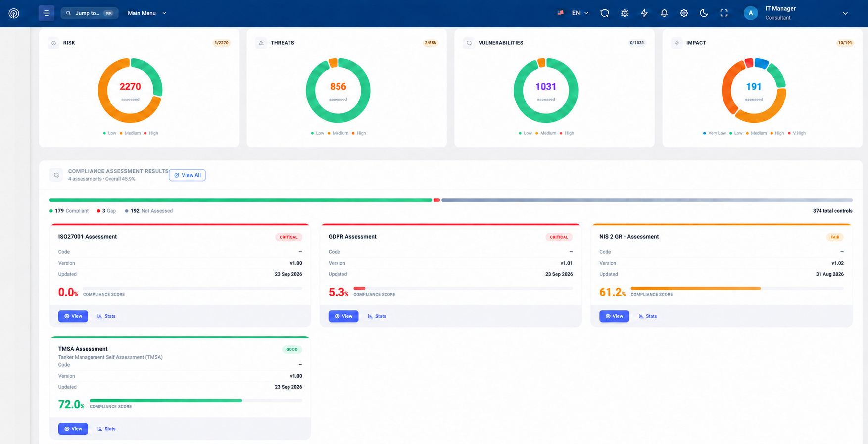Click the 61.2% compliance score value
This screenshot has height=444, width=868.
(x=612, y=293)
